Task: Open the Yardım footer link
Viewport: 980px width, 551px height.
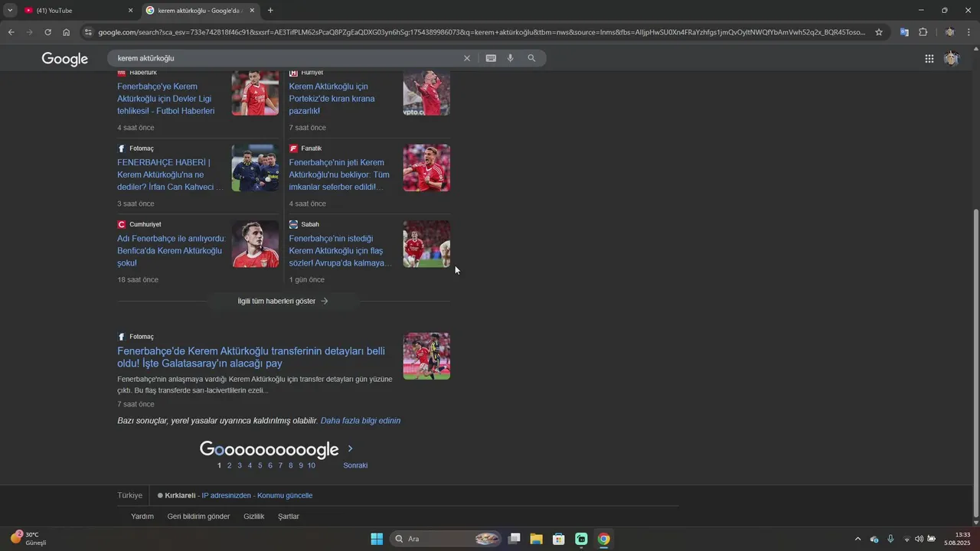Action: click(142, 517)
